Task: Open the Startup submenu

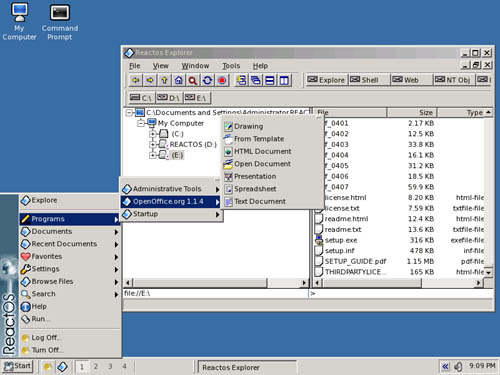Action: tap(171, 214)
